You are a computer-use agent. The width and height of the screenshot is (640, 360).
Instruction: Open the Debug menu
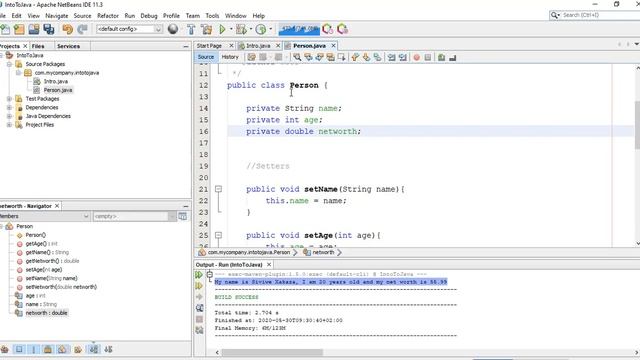click(x=149, y=16)
